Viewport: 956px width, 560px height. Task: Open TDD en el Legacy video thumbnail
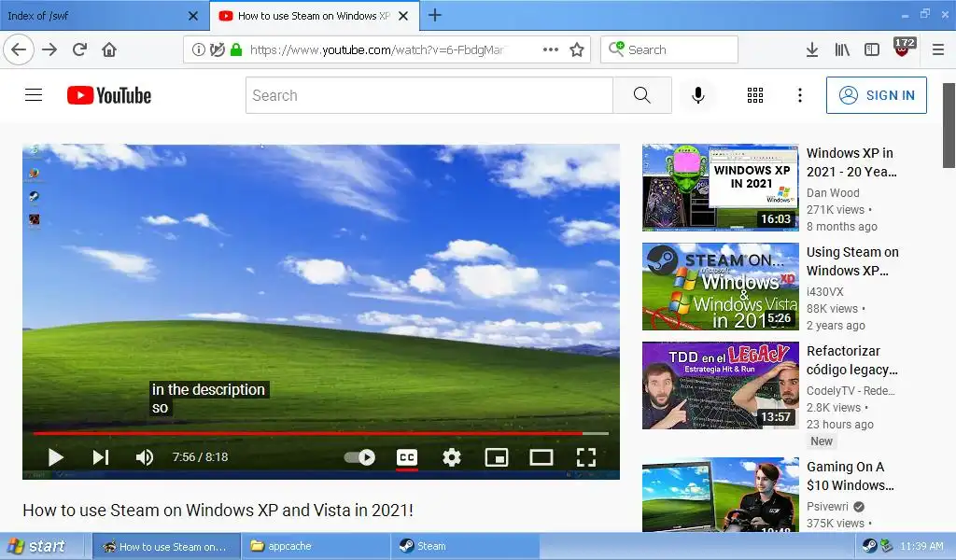tap(720, 385)
